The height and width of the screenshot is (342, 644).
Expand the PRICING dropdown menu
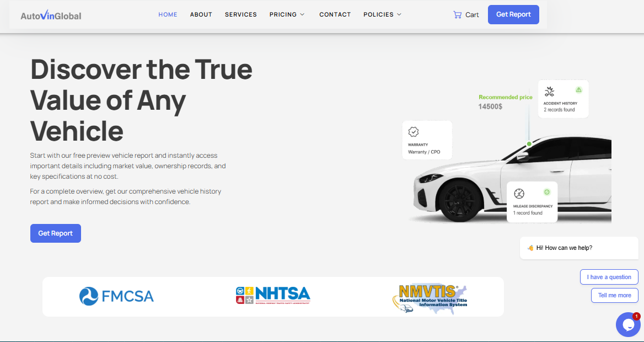tap(287, 14)
